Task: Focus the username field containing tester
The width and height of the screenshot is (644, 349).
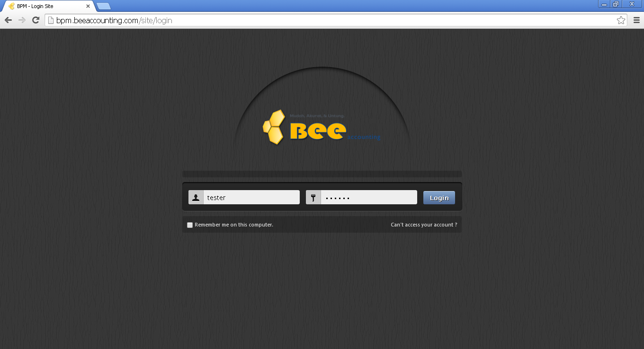Action: tap(251, 197)
